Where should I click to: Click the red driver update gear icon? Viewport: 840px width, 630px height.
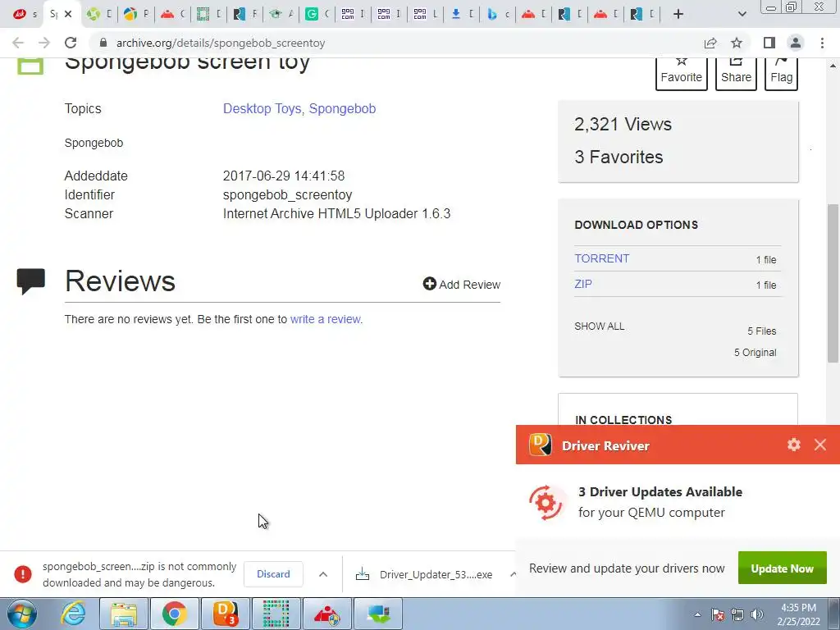click(x=546, y=503)
